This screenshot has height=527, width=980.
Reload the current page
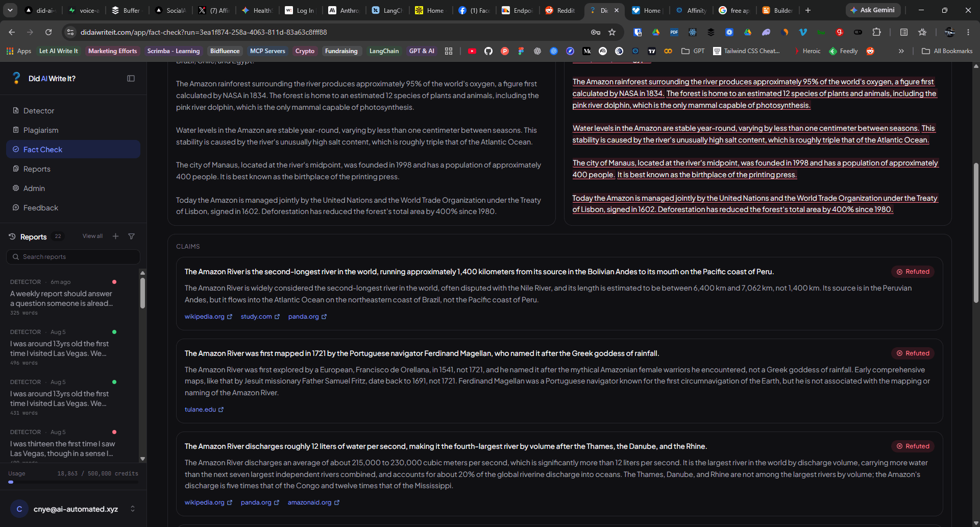48,32
